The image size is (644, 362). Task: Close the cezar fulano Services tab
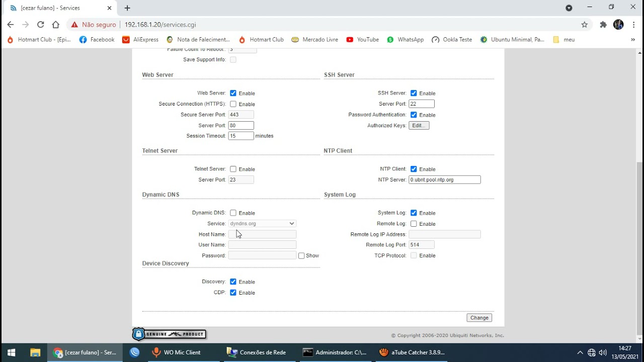coord(109,8)
